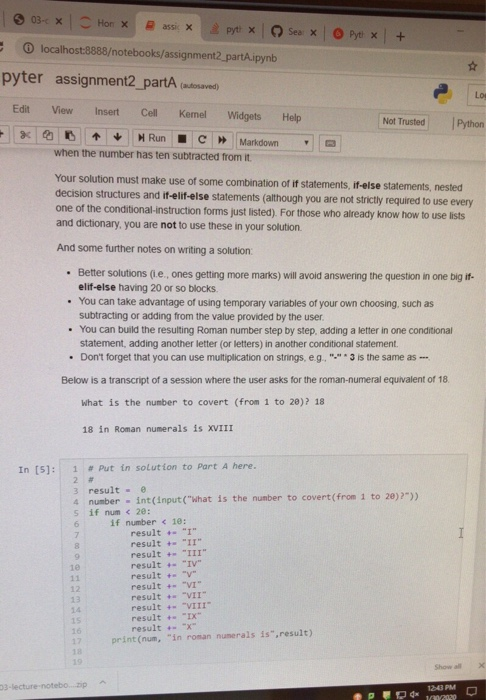Click the transcript text '18 in Roman numerals is XVIII'
The image size is (486, 700).
[158, 429]
